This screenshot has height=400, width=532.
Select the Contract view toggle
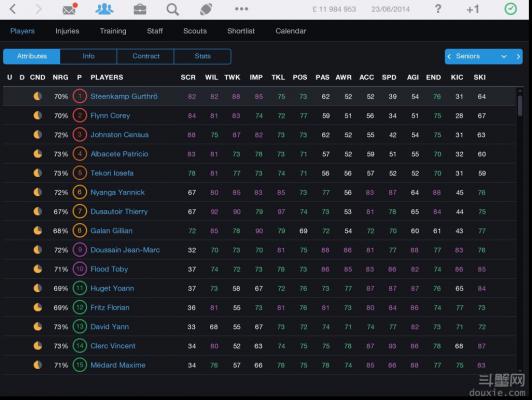tap(146, 56)
